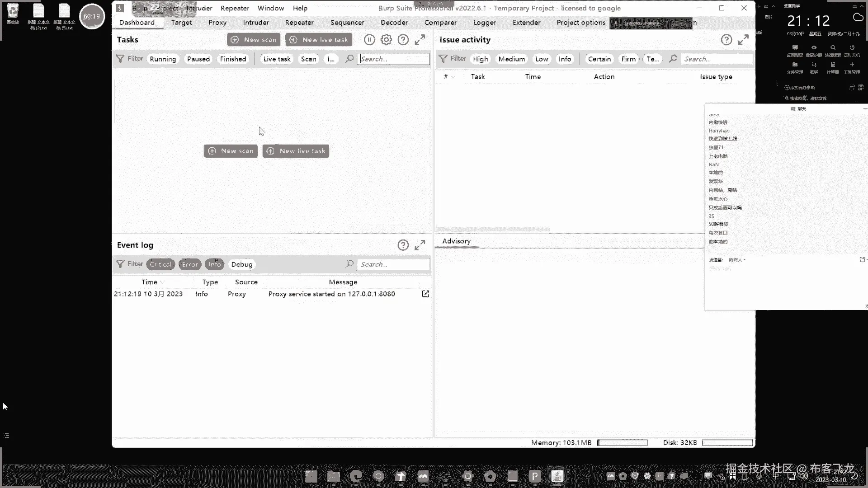The image size is (868, 488).
Task: Open the proxy event details popup icon
Action: point(425,294)
